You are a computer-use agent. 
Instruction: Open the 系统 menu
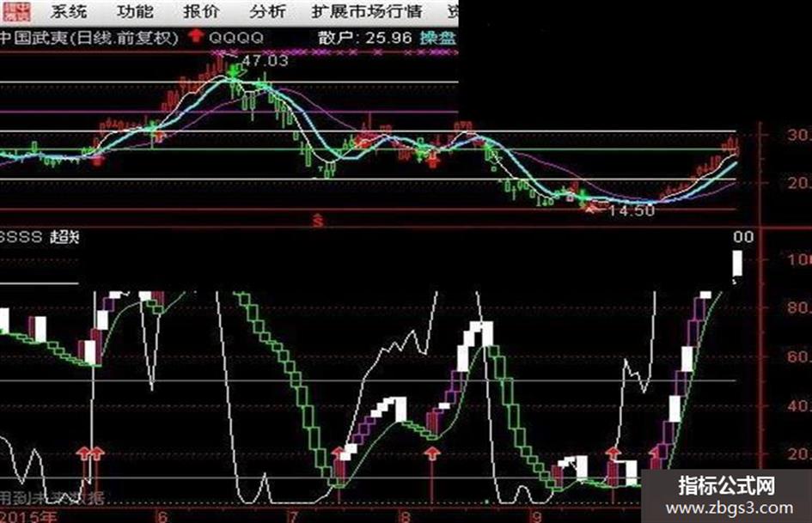pyautogui.click(x=68, y=11)
